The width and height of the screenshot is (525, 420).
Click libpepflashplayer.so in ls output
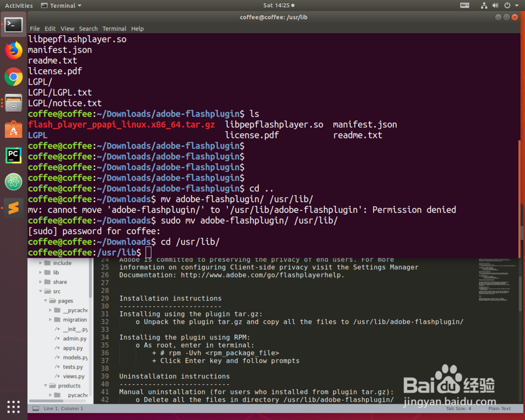pyautogui.click(x=274, y=124)
